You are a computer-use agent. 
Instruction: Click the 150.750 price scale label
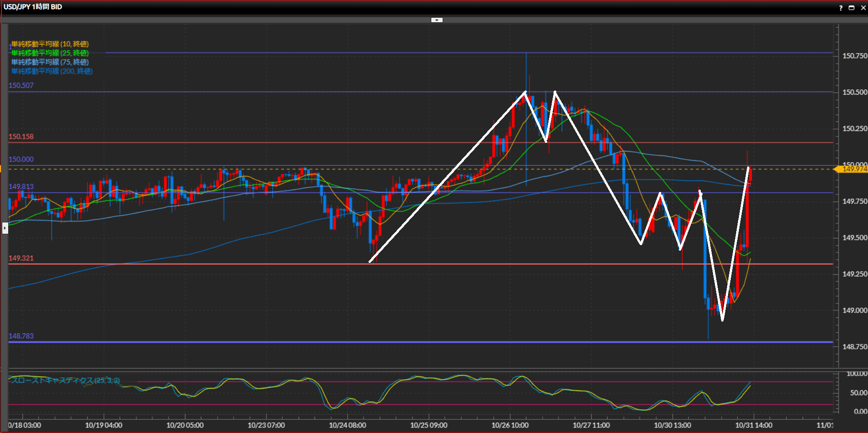(x=854, y=56)
